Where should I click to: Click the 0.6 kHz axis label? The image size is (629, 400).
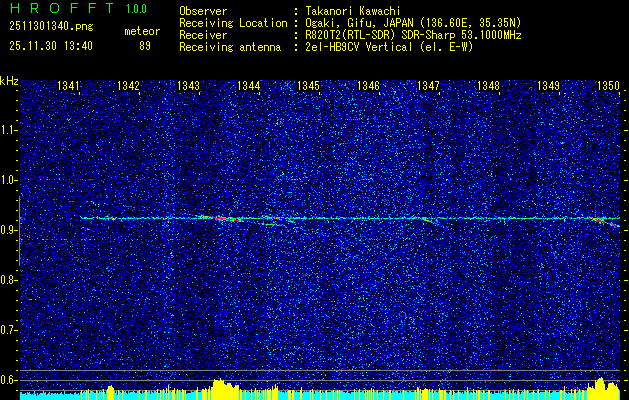[8, 380]
